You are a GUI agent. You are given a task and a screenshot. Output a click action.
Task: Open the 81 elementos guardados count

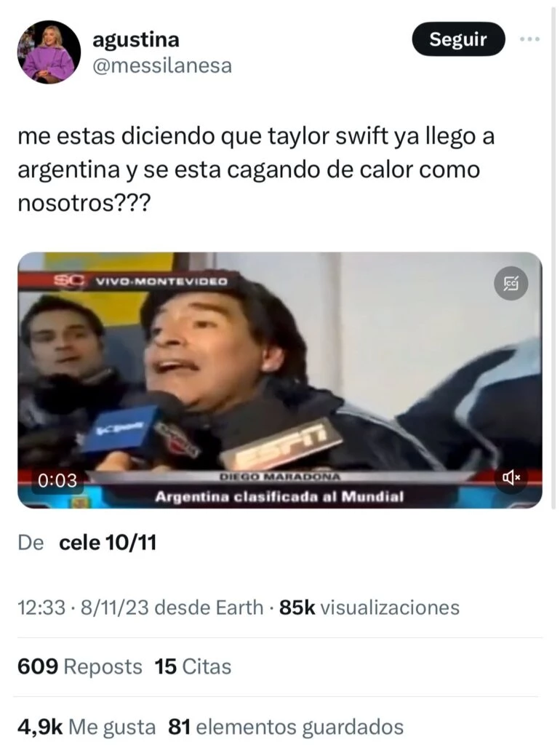(286, 727)
